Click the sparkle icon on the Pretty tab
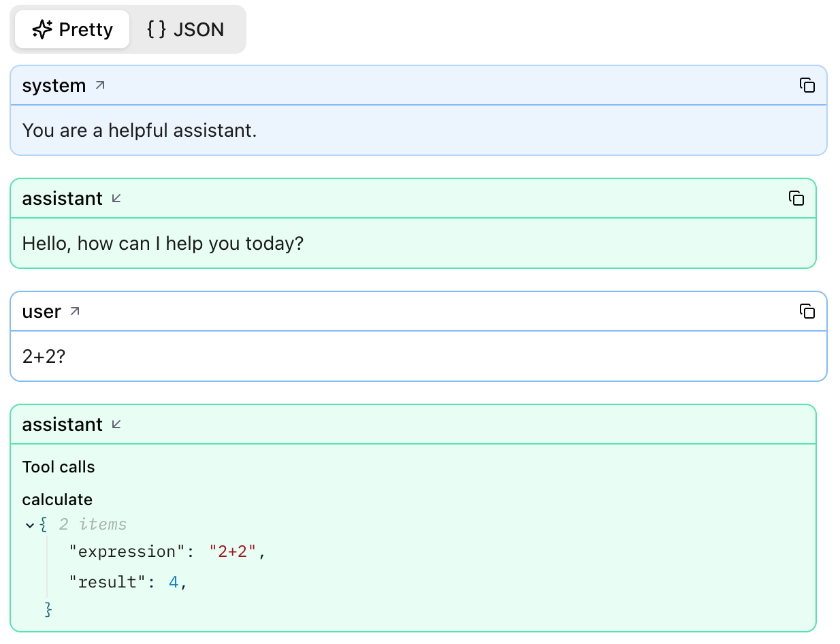The image size is (840, 644). point(42,29)
